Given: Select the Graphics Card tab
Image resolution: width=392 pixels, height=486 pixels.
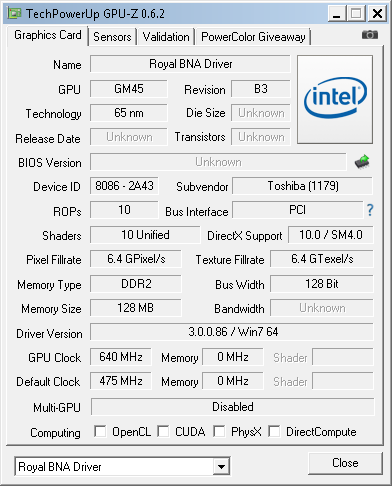Looking at the screenshot, I should [x=48, y=35].
